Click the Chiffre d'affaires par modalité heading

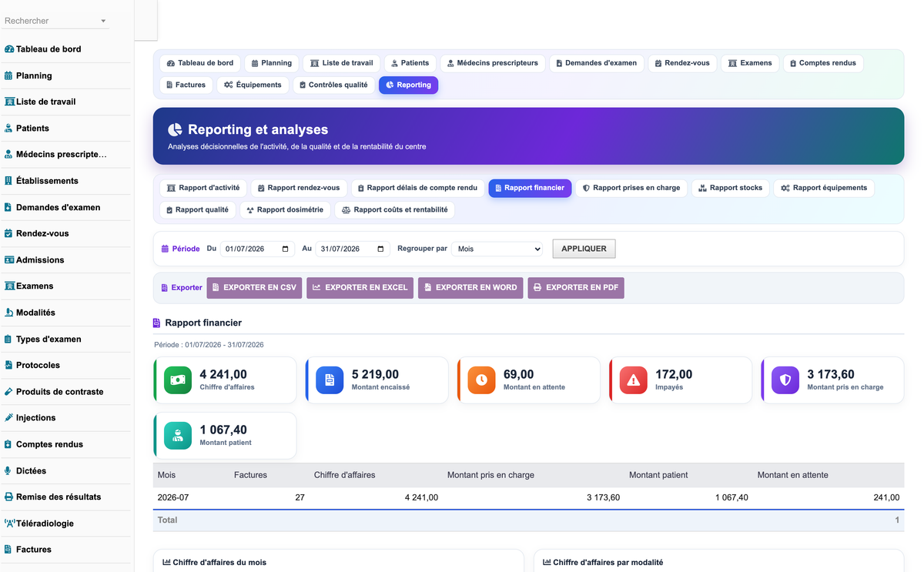[x=608, y=563]
